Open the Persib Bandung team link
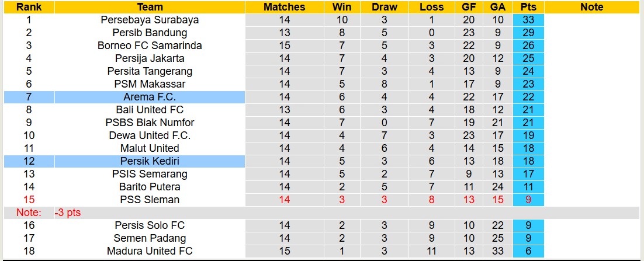The width and height of the screenshot is (644, 261). (x=150, y=33)
